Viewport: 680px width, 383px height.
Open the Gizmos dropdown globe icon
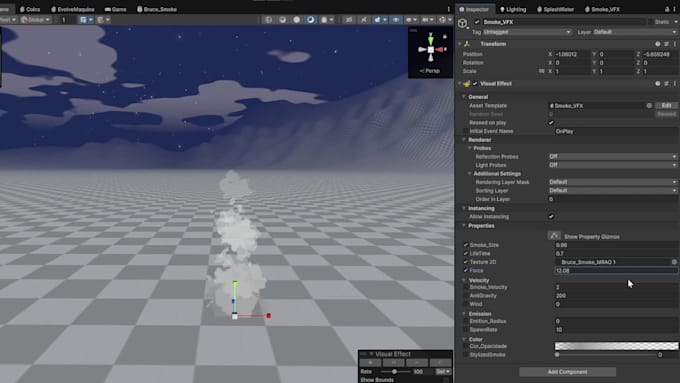pyautogui.click(x=444, y=20)
